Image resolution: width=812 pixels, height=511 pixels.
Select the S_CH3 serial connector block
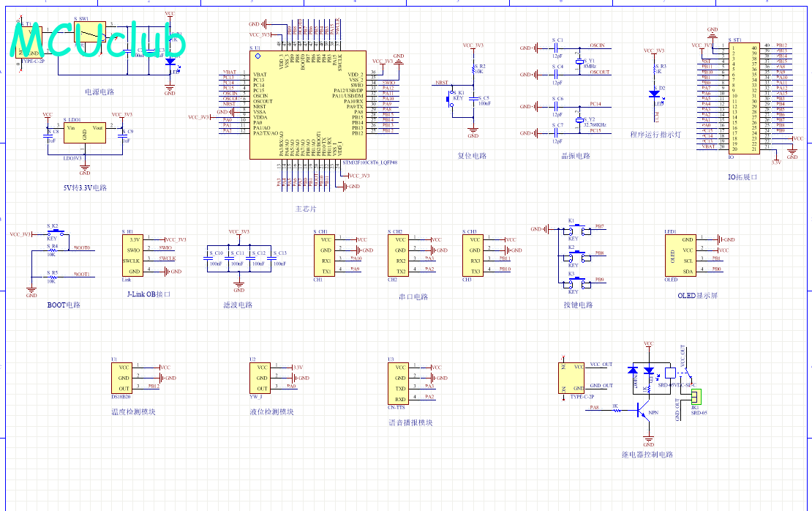(473, 255)
